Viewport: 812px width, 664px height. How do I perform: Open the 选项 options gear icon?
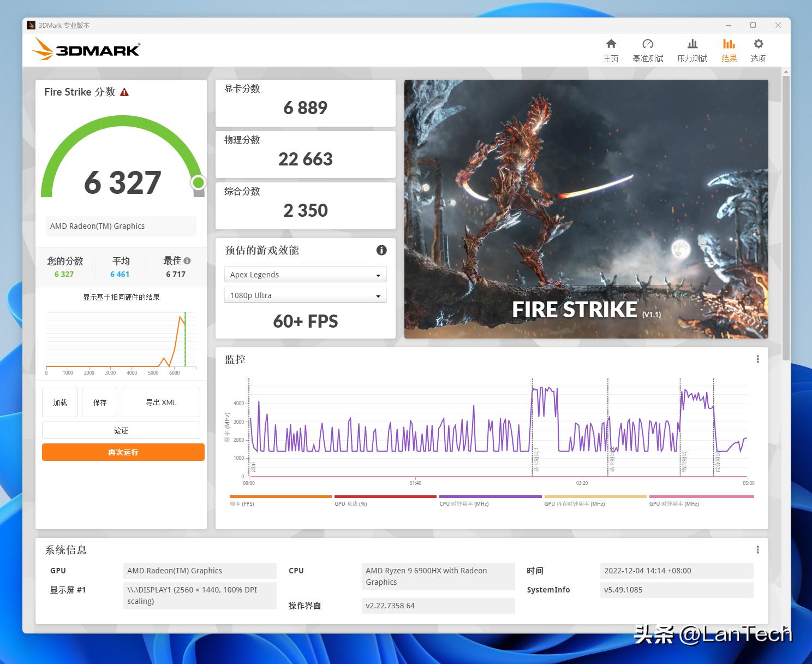point(758,44)
